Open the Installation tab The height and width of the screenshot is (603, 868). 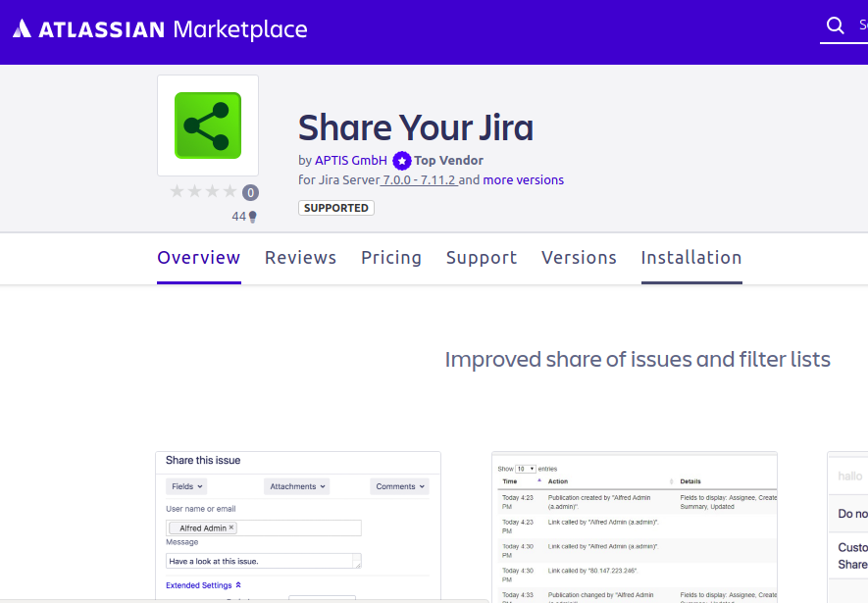[691, 258]
